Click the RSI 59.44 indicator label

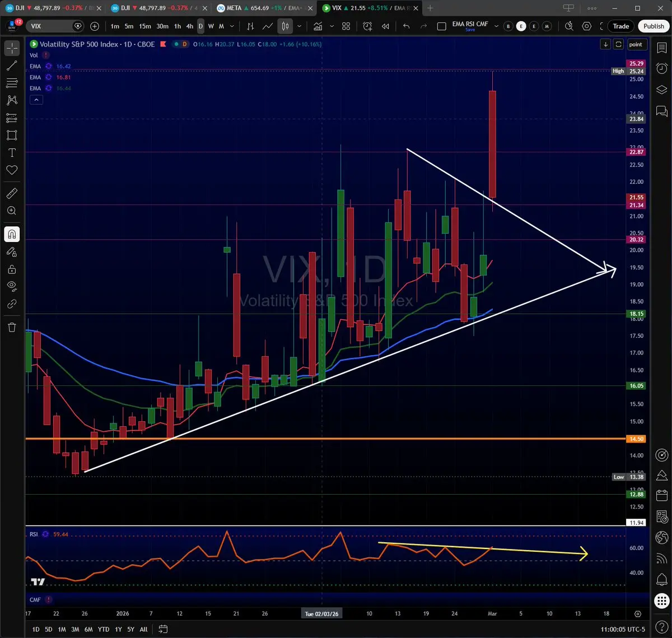coord(49,534)
